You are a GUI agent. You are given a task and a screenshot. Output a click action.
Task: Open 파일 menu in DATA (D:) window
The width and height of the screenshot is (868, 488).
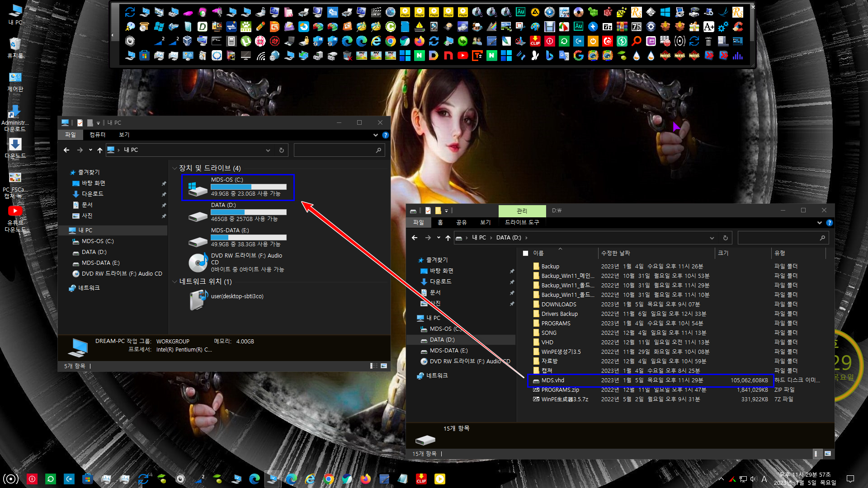coord(418,222)
